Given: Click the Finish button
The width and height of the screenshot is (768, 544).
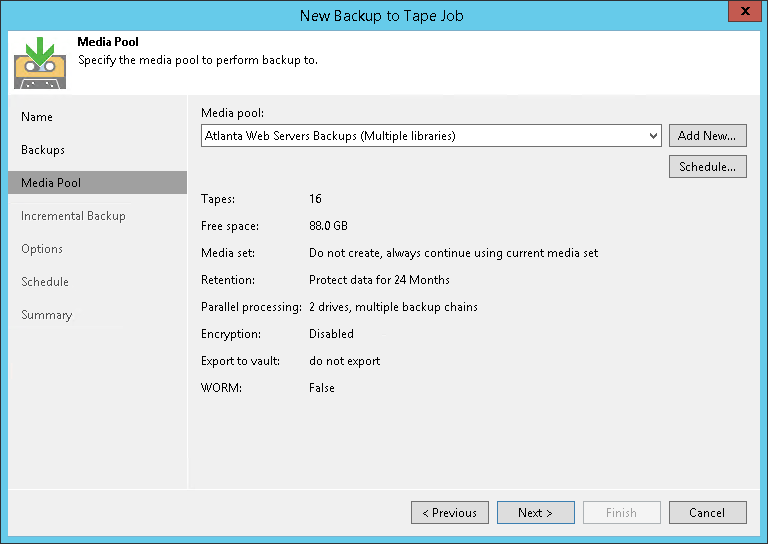Looking at the screenshot, I should [x=621, y=513].
